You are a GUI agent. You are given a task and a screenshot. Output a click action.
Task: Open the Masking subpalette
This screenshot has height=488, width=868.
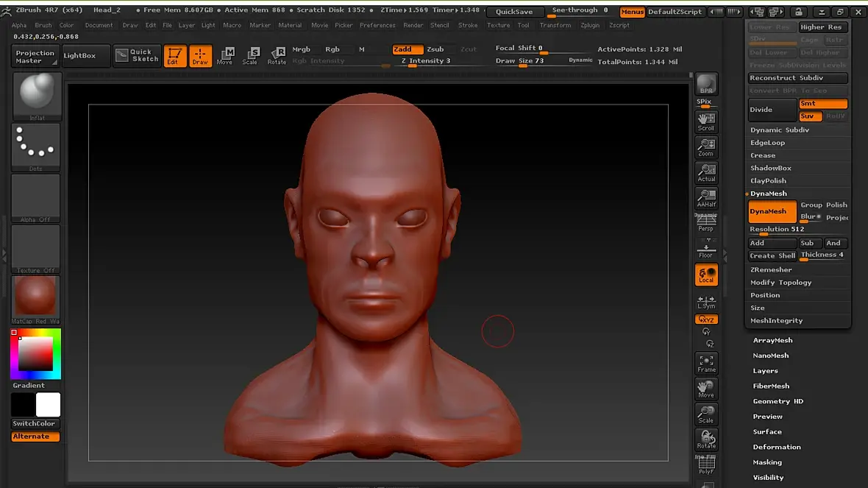(767, 462)
